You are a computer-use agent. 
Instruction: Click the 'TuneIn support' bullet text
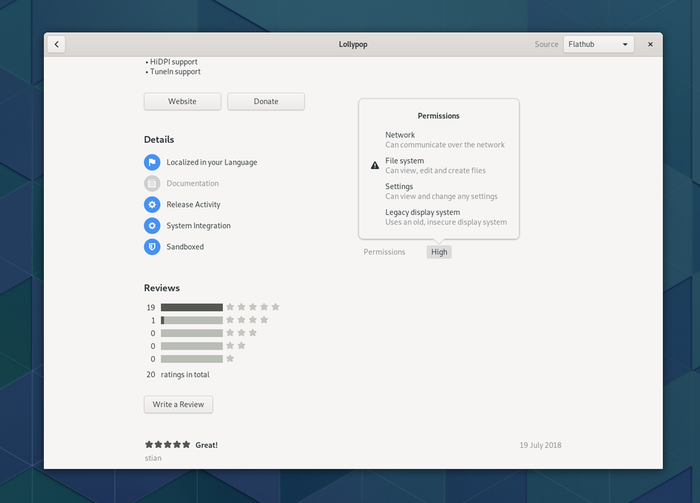(175, 71)
